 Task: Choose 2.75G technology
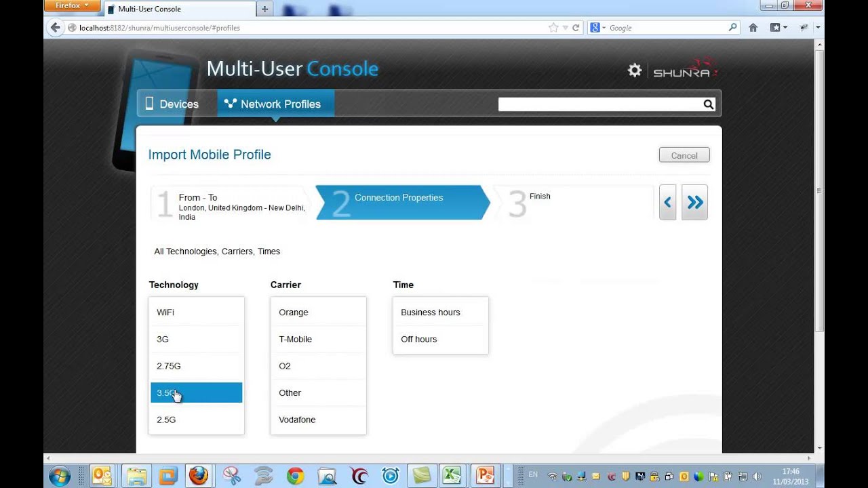click(196, 366)
